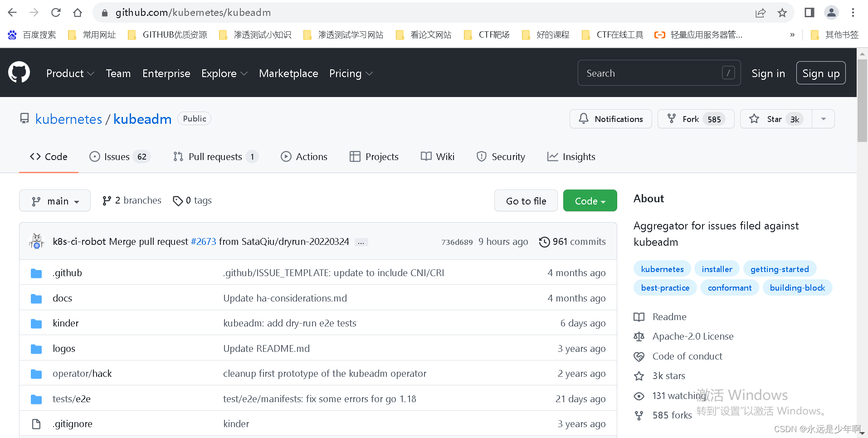Switch to the Wiki tab
The image size is (868, 438).
[438, 156]
